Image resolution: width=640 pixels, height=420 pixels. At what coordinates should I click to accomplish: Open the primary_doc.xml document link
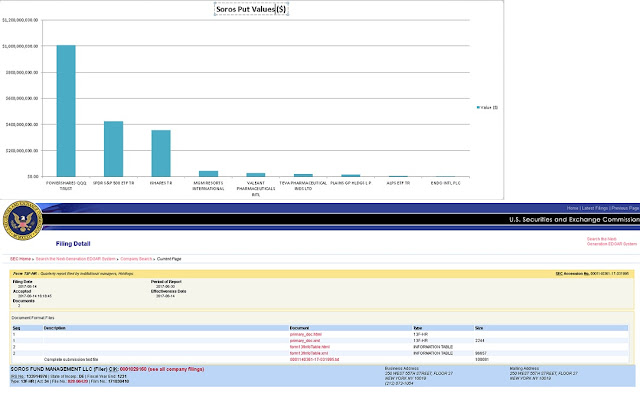(x=305, y=340)
